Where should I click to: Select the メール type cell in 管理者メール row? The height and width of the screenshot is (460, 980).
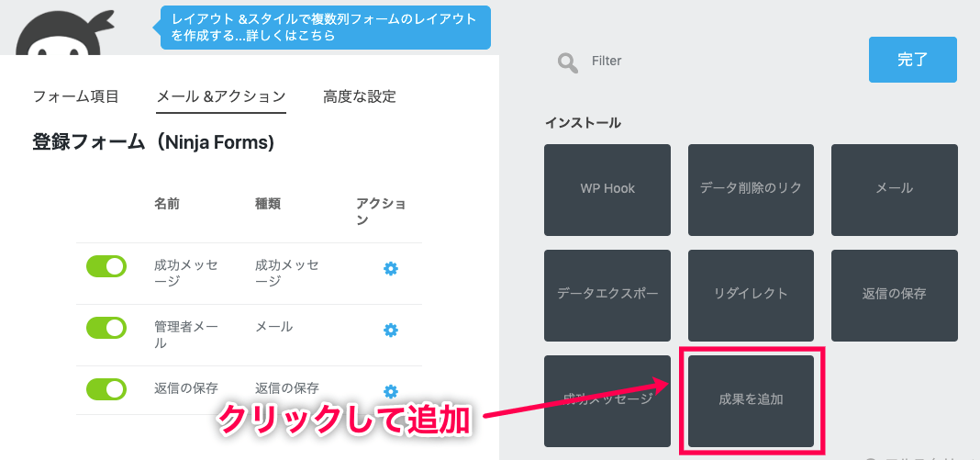click(x=273, y=327)
